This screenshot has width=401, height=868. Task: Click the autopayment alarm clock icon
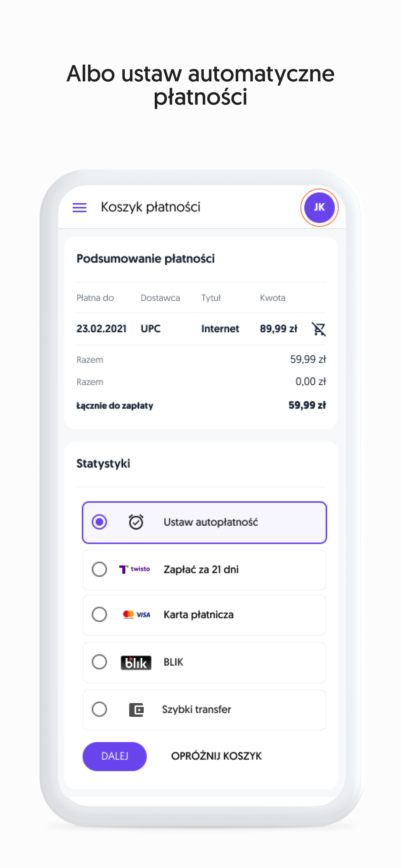136,522
